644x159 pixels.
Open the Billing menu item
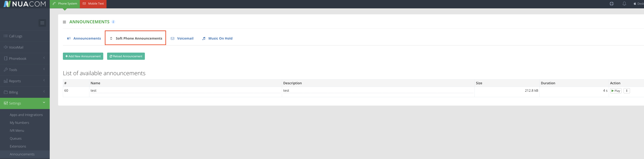tap(25, 92)
